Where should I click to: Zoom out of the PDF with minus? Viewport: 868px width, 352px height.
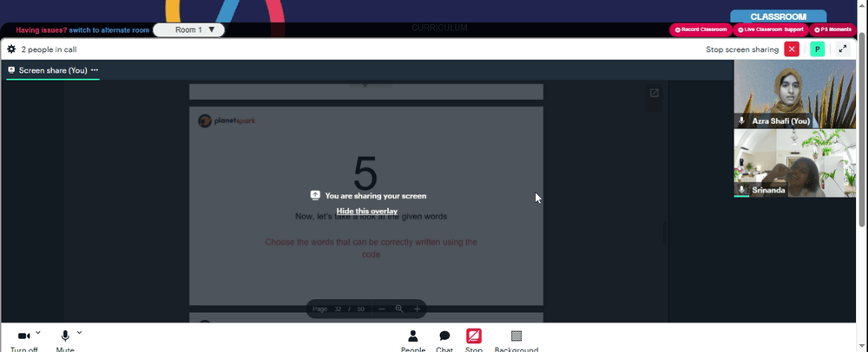(x=381, y=309)
